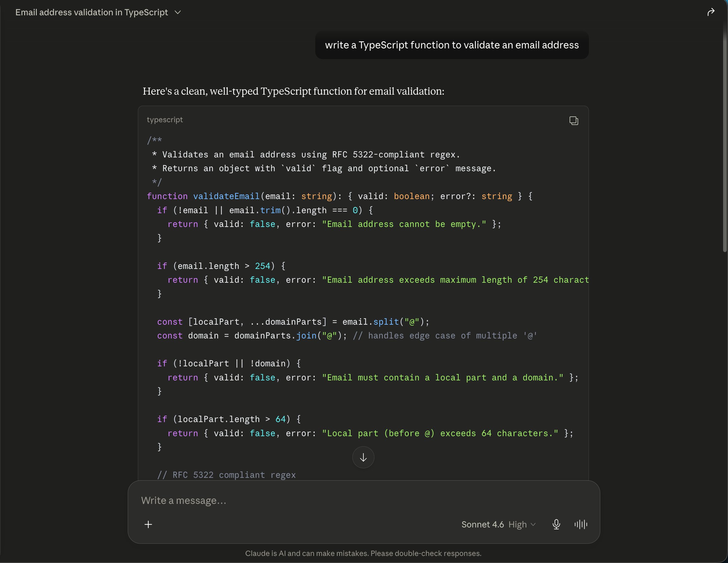Viewport: 728px width, 563px height.
Task: Click the email.split("@") code line
Action: (x=293, y=322)
